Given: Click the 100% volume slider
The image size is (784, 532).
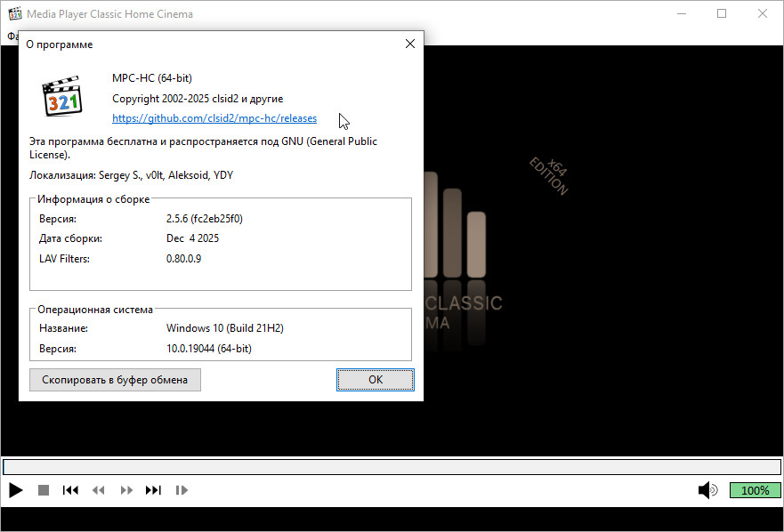Looking at the screenshot, I should [755, 490].
